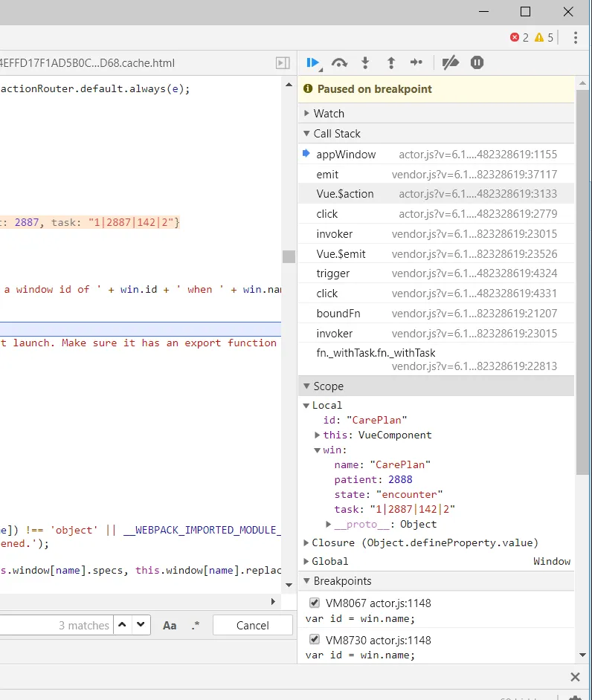Collapse the Call Stack section
Viewport: 592px width, 700px height.
point(336,134)
